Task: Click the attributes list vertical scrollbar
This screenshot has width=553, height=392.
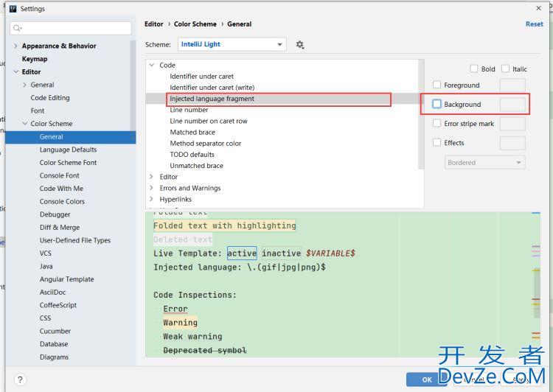Action: coord(421,114)
